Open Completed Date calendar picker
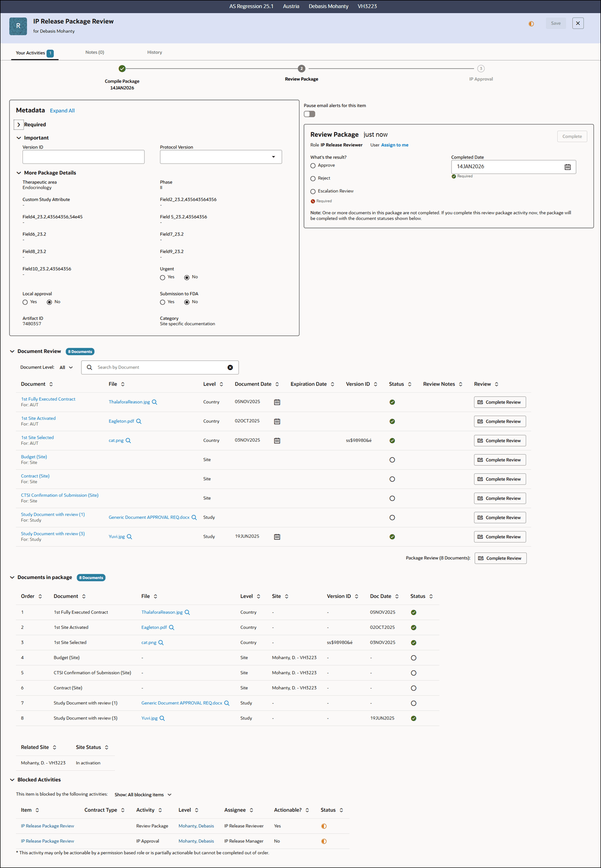 pyautogui.click(x=567, y=167)
